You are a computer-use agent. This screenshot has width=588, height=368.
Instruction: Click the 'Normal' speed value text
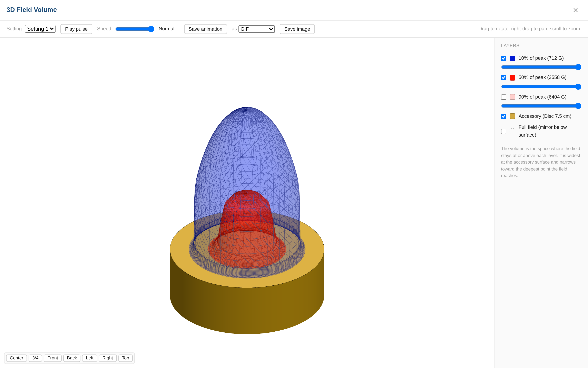click(166, 29)
